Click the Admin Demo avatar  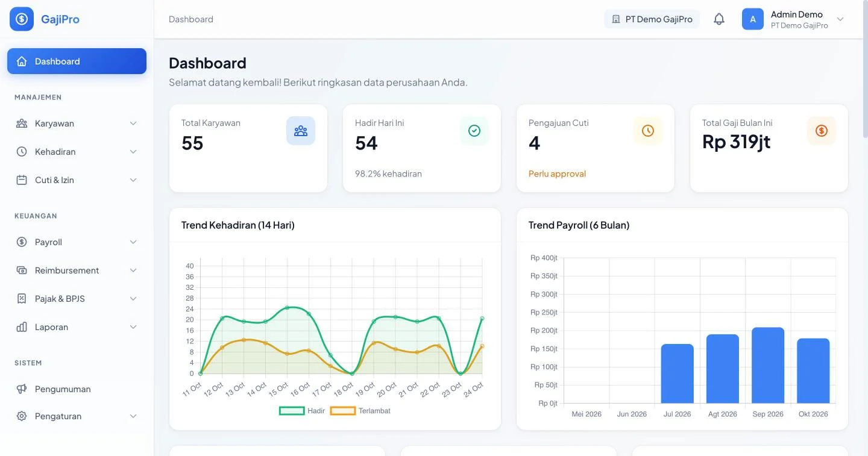753,19
